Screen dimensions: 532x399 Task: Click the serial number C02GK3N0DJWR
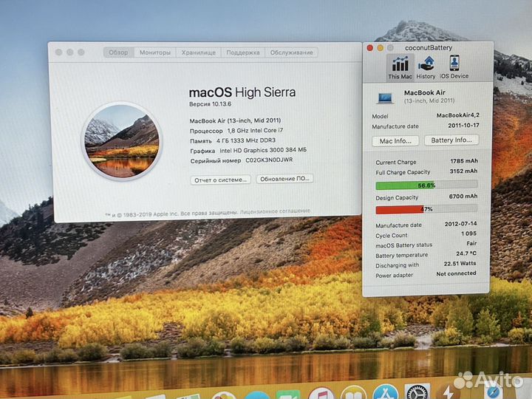click(269, 160)
